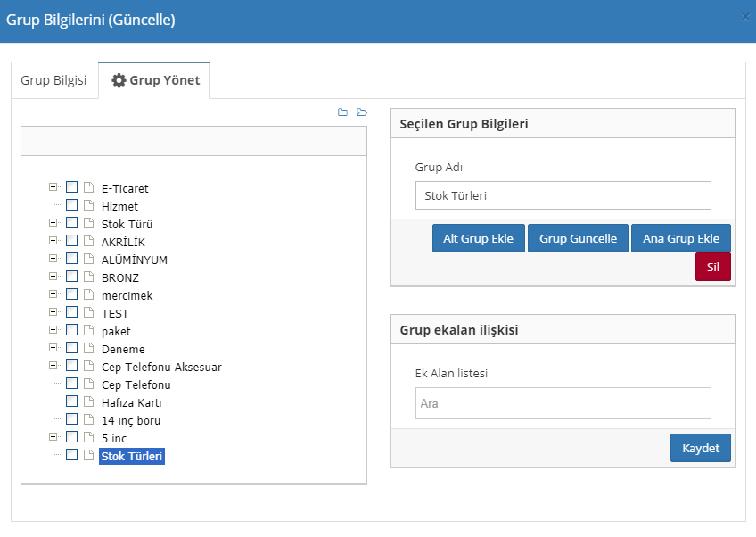Image resolution: width=756 pixels, height=537 pixels.
Task: Expand the Stok Türü tree node
Action: tap(53, 223)
